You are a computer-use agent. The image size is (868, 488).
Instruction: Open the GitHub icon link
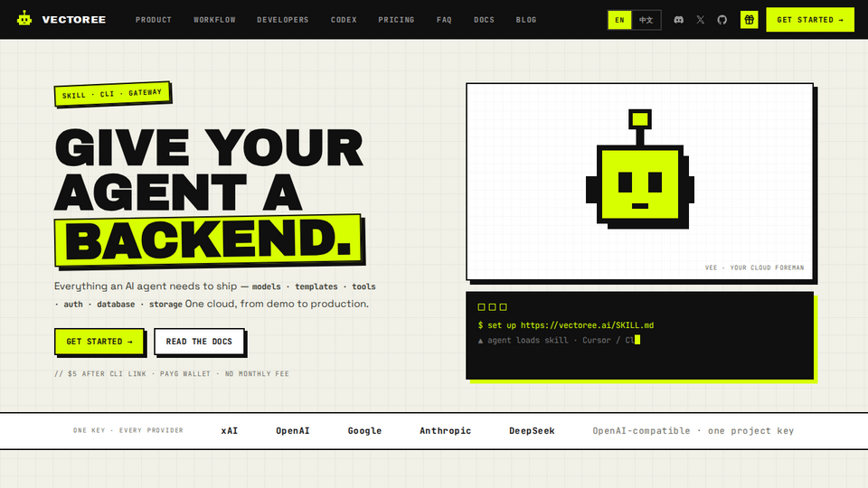(722, 19)
